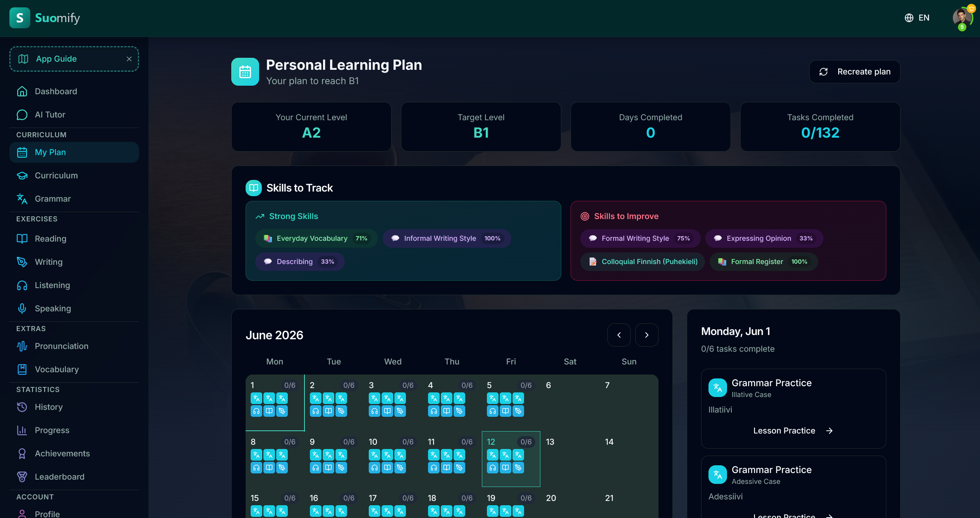
Task: Select June 18 calendar day
Action: click(452, 503)
